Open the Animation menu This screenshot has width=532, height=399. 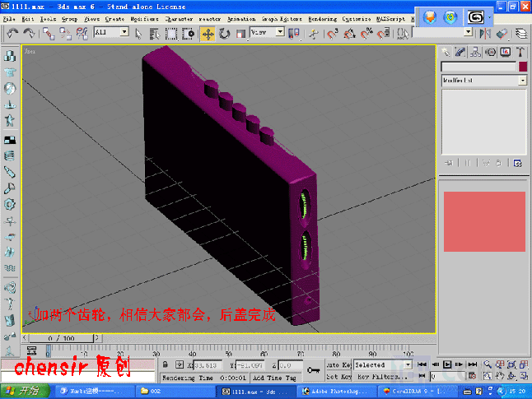241,19
